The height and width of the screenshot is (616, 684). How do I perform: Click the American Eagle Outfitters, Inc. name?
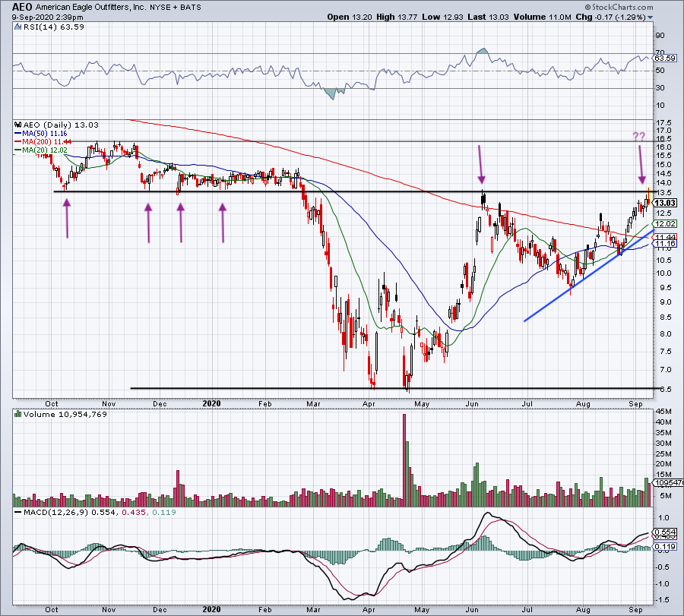click(x=90, y=7)
